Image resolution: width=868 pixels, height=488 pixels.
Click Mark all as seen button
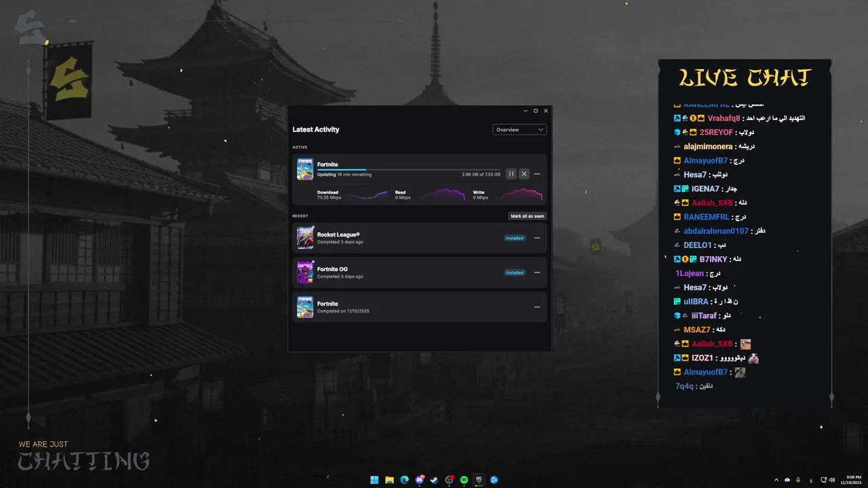click(528, 216)
